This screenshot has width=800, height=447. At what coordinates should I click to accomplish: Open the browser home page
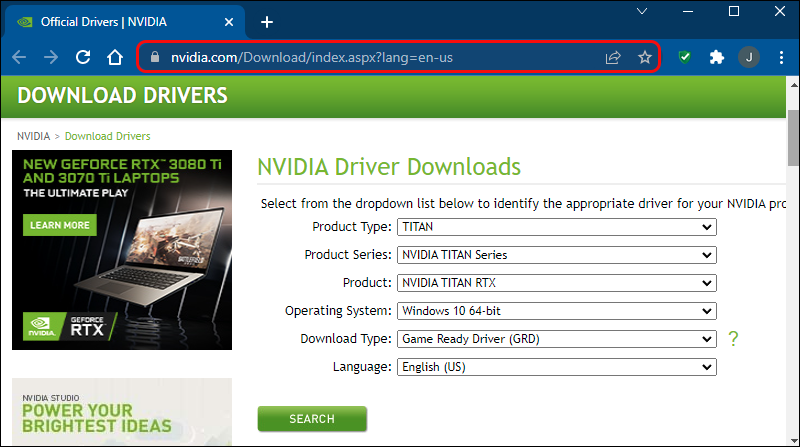(115, 57)
